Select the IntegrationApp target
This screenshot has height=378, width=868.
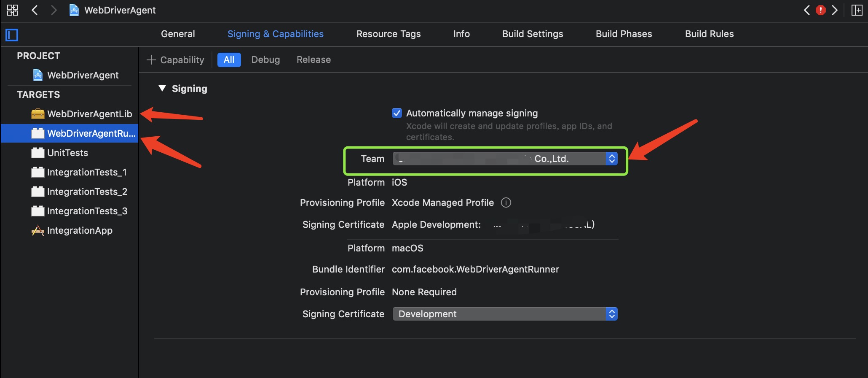coord(70,230)
